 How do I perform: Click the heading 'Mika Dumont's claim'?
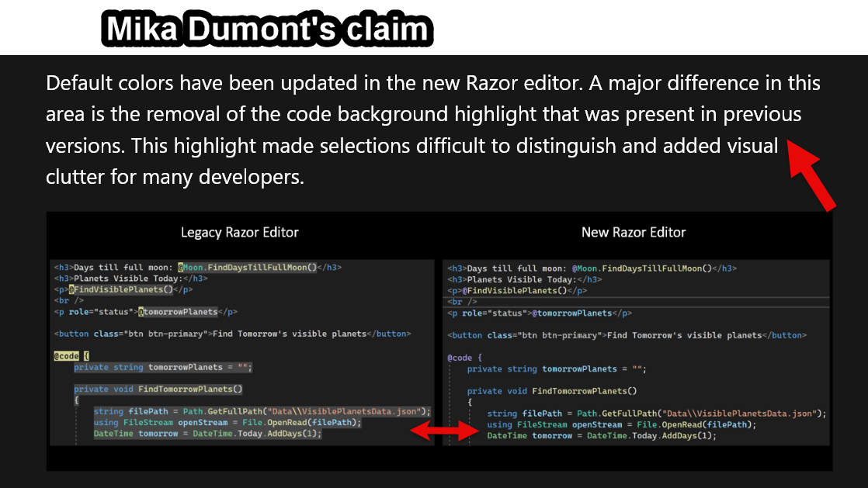267,29
